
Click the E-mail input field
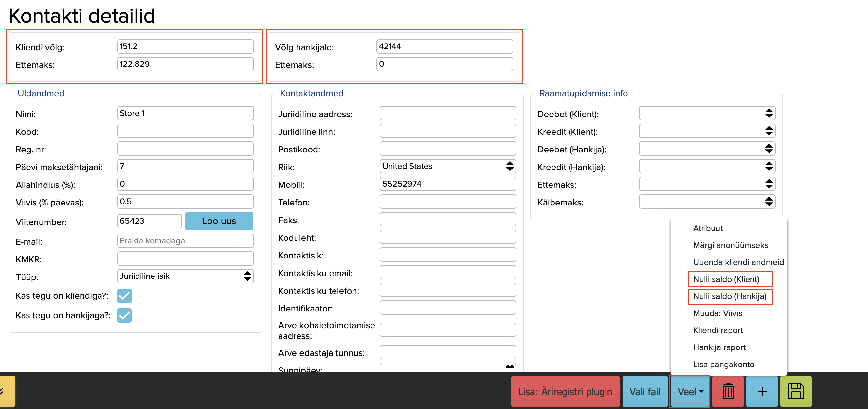[185, 240]
